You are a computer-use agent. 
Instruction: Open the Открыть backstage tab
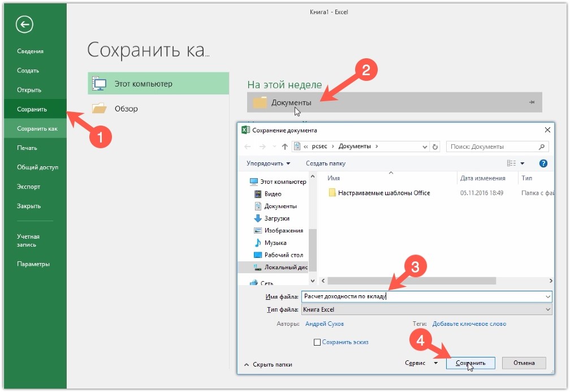tap(29, 90)
